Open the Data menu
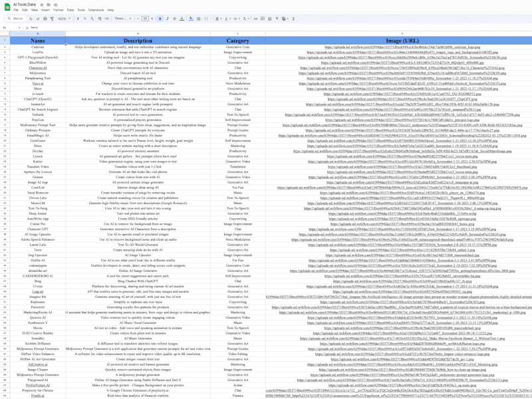Screen dimensions: 532x399 coord(70,10)
